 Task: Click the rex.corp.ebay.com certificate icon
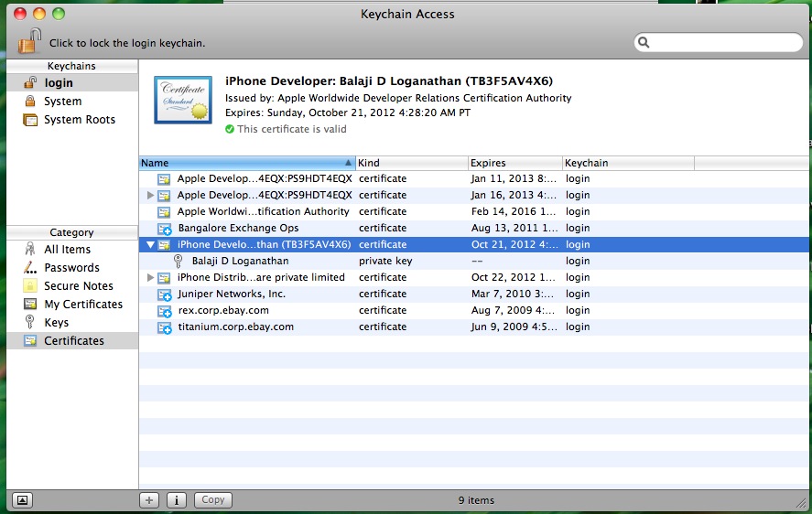click(x=165, y=311)
